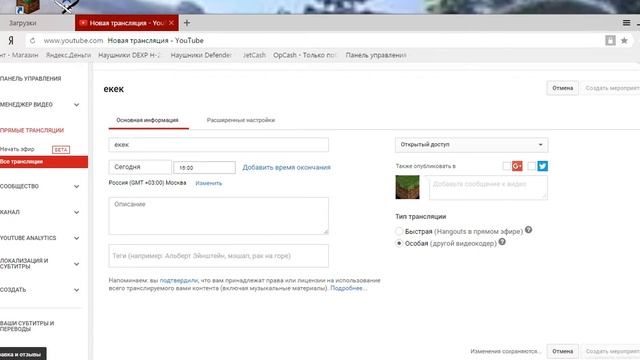Click the Google+ share icon
This screenshot has height=360, width=640.
pos(517,166)
